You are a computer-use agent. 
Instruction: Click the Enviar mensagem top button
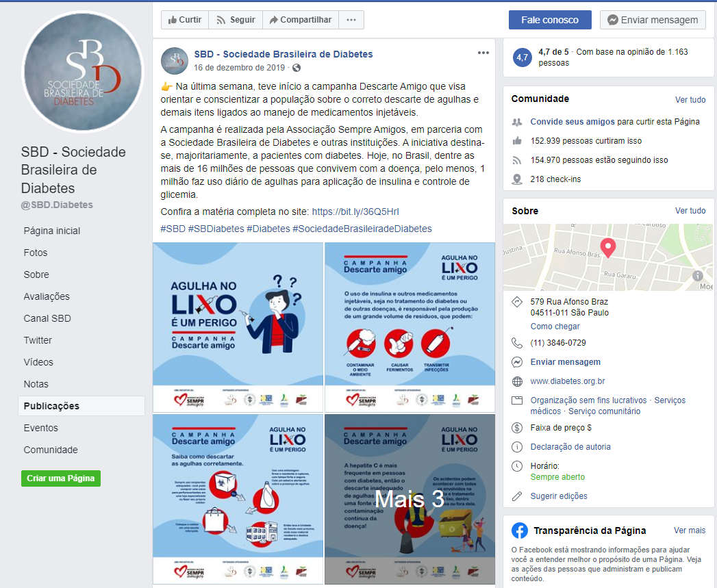click(653, 20)
